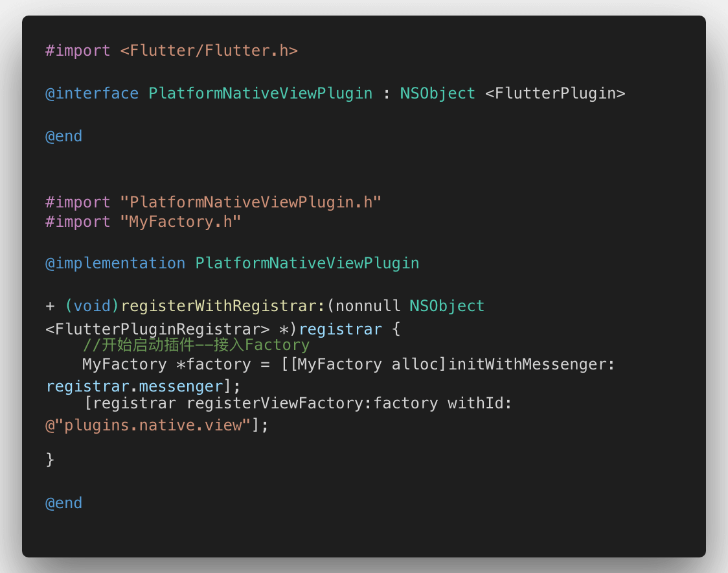
Task: Click the final '@end' keyword
Action: point(63,503)
